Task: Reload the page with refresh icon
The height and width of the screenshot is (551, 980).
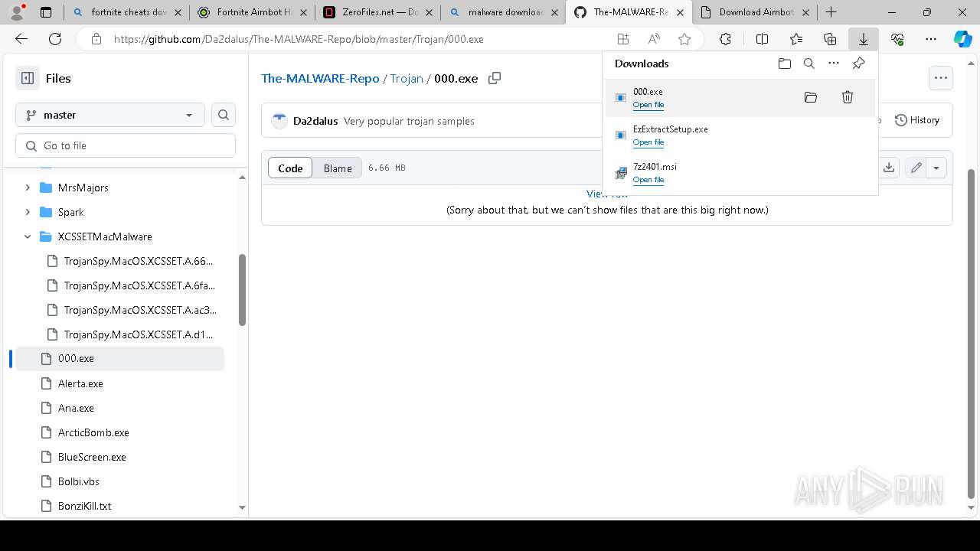Action: click(55, 39)
